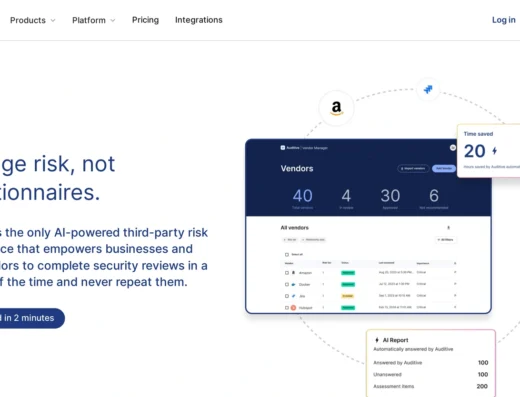
Task: Click the Docker vendor icon
Action: pos(293,284)
